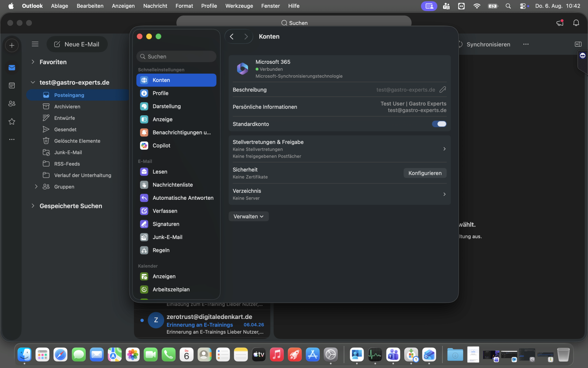Viewport: 588px width, 368px height.
Task: Open more toolbar options next to Synchronisieren
Action: (526, 44)
